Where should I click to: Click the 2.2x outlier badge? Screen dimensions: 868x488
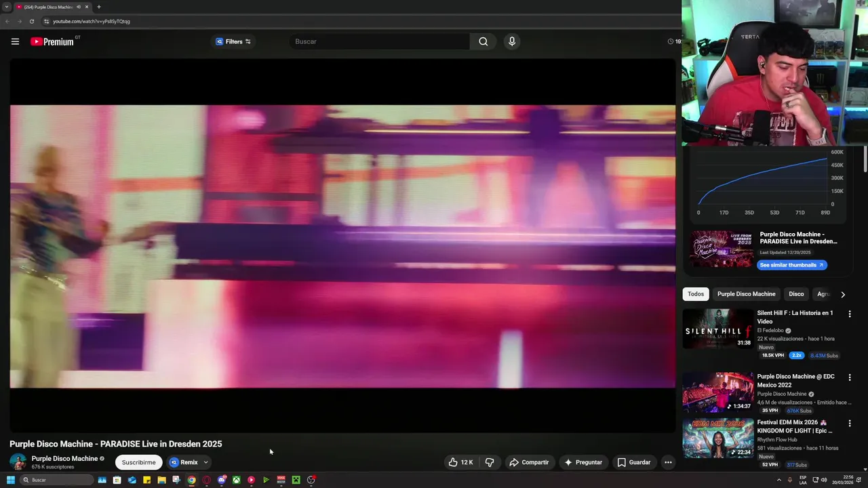797,355
